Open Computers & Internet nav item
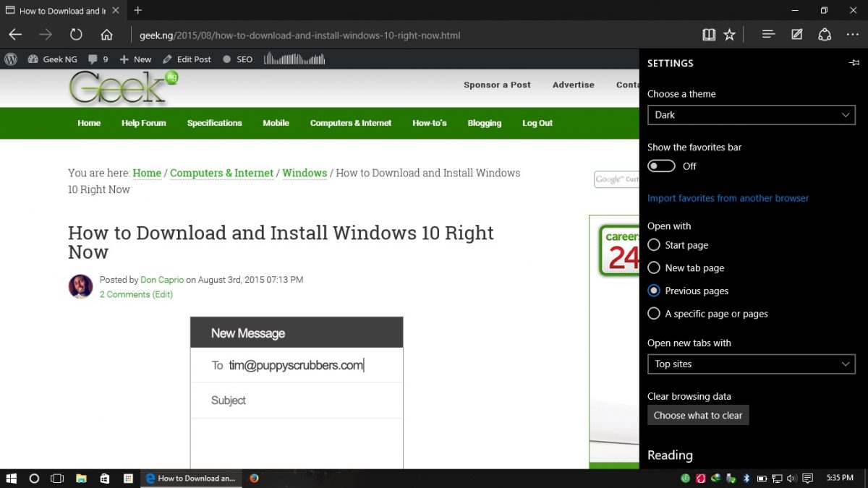This screenshot has height=488, width=868. (x=351, y=123)
